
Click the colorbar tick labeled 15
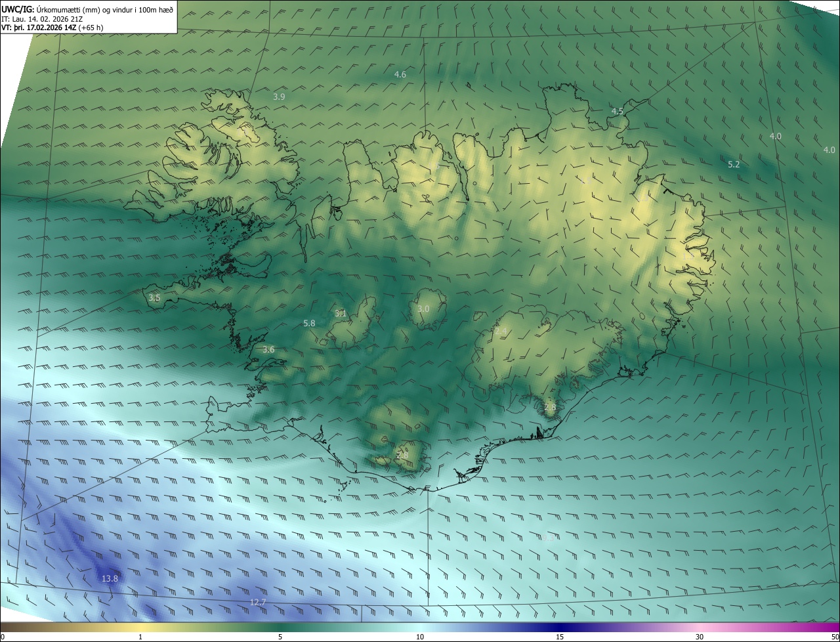560,637
